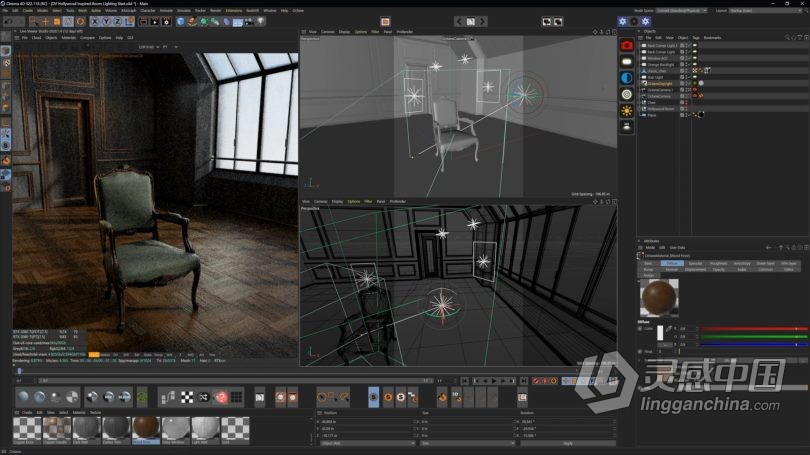Adjust the green diffuse color slider
Viewport: 810px width, 455px height.
point(754,336)
